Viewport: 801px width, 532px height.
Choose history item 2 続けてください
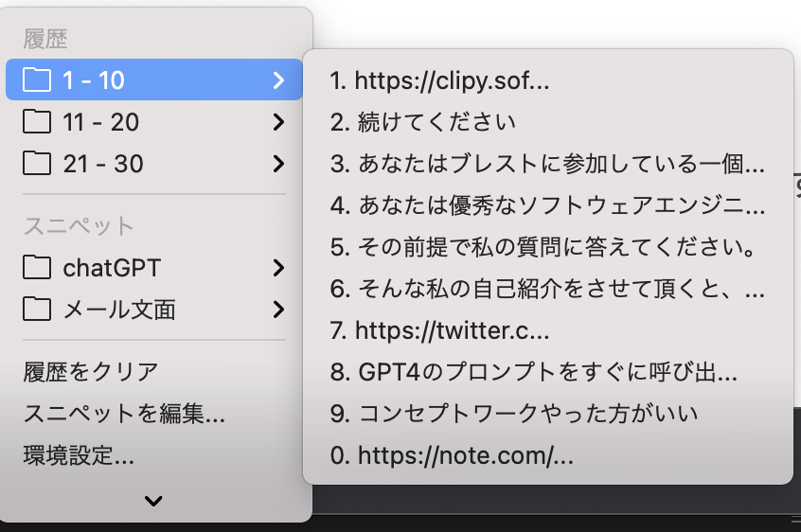[x=422, y=123]
